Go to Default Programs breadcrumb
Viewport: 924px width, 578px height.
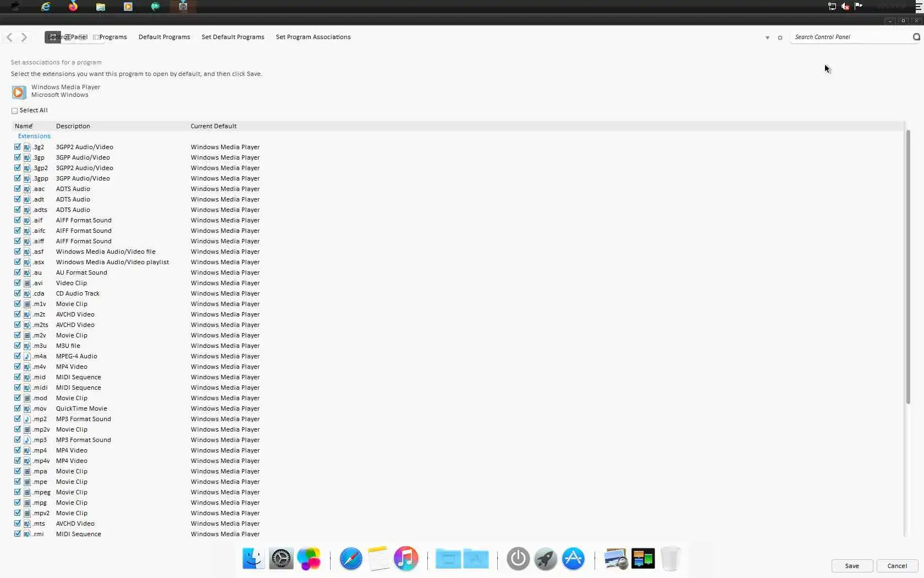click(164, 37)
